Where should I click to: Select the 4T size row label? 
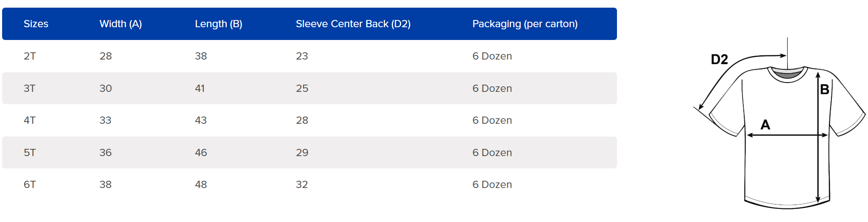click(29, 120)
